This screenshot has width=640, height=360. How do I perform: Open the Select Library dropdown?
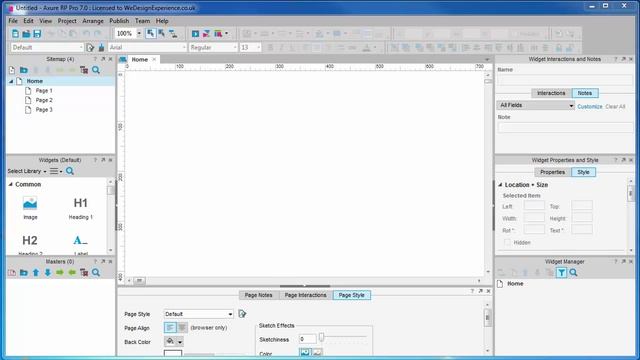27,171
